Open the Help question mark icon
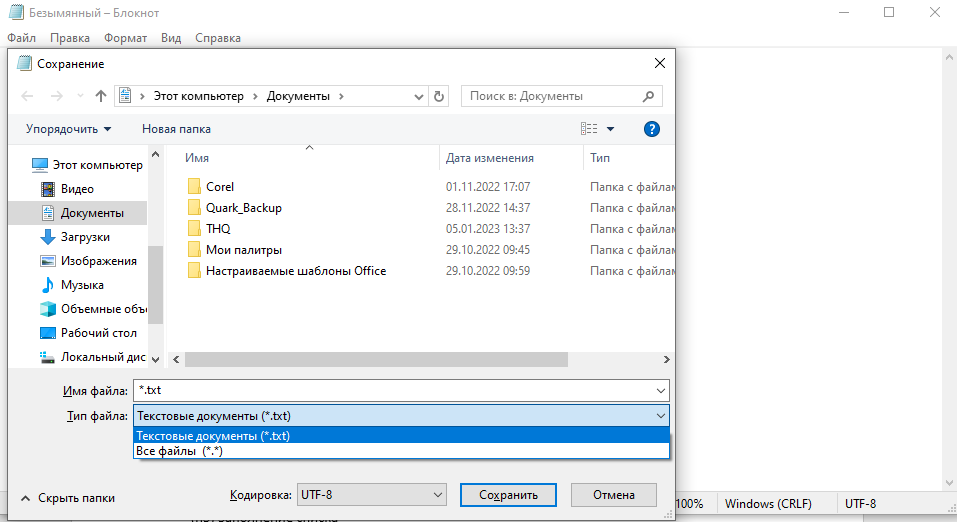Viewport: 957px width, 522px height. 652,129
